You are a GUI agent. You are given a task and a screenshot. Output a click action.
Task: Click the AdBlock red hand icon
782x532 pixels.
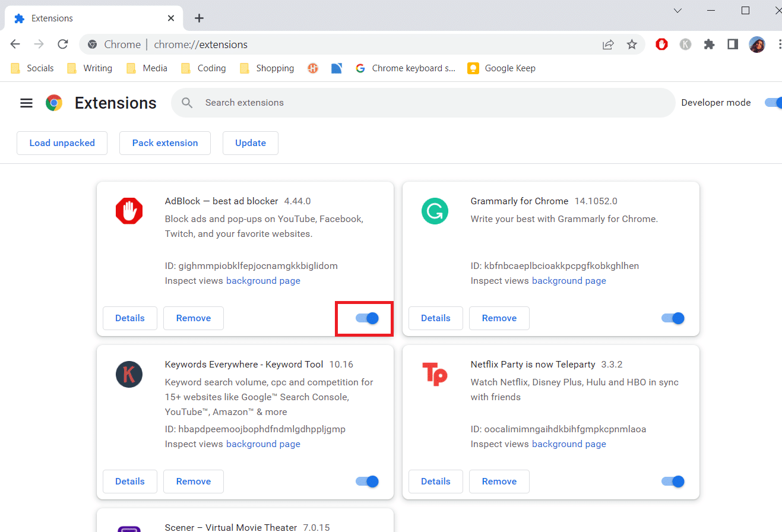[x=129, y=211]
